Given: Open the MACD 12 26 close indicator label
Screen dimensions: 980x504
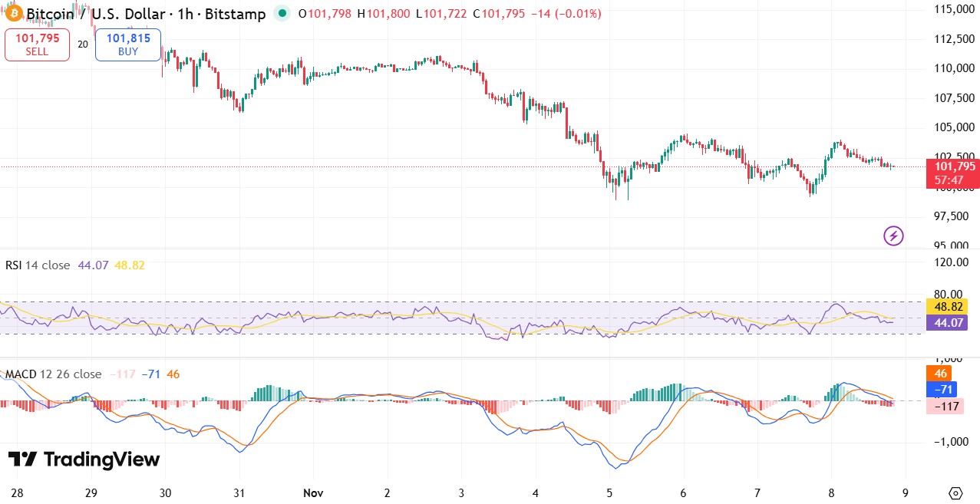Looking at the screenshot, I should point(53,374).
